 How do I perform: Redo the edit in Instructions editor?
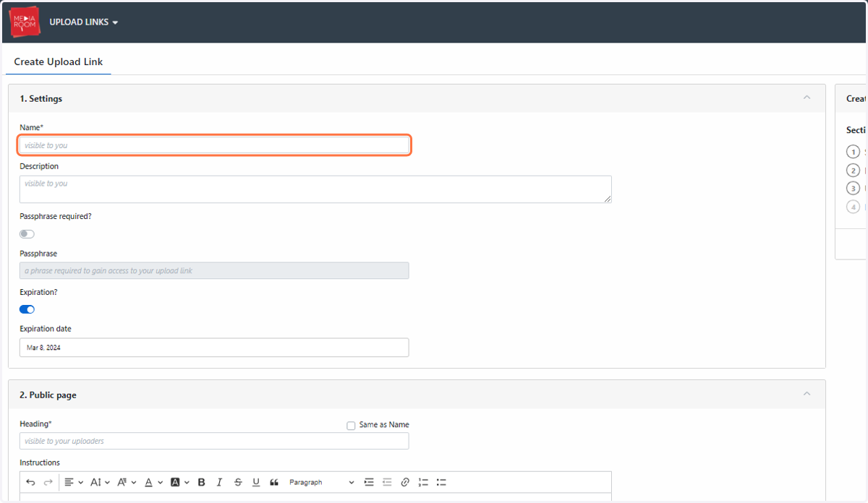coord(48,482)
